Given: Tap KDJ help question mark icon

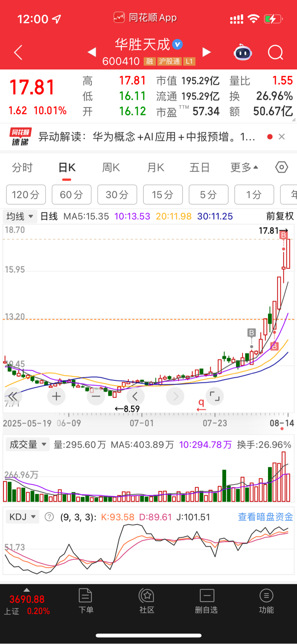Looking at the screenshot, I should (x=49, y=517).
